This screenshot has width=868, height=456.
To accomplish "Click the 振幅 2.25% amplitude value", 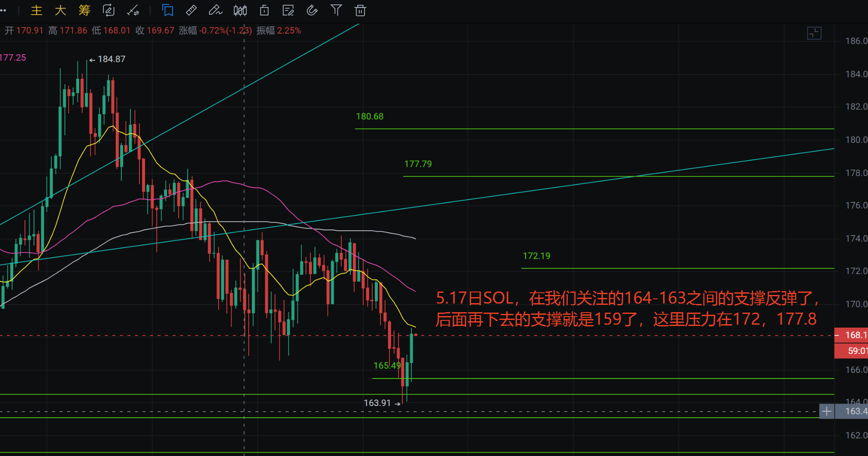I will pyautogui.click(x=279, y=31).
